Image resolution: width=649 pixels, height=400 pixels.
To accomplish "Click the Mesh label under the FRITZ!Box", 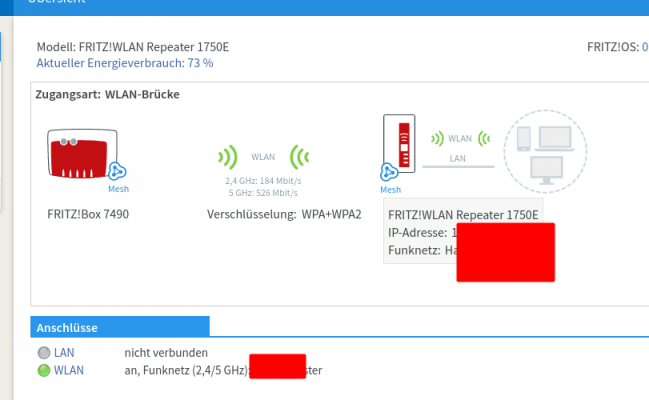I will coord(118,189).
